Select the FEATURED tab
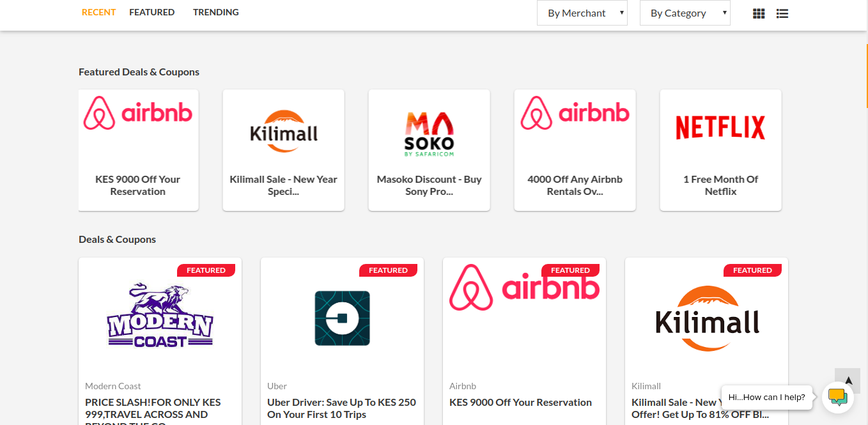868x425 pixels. (x=152, y=12)
